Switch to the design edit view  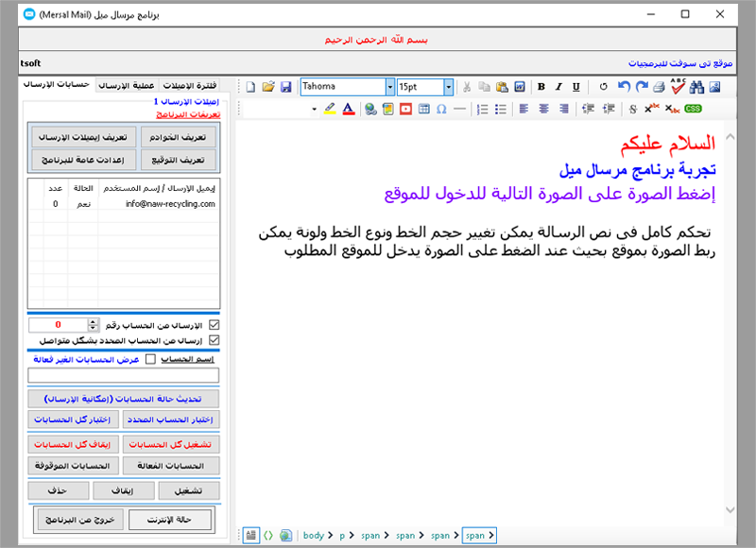click(x=250, y=536)
